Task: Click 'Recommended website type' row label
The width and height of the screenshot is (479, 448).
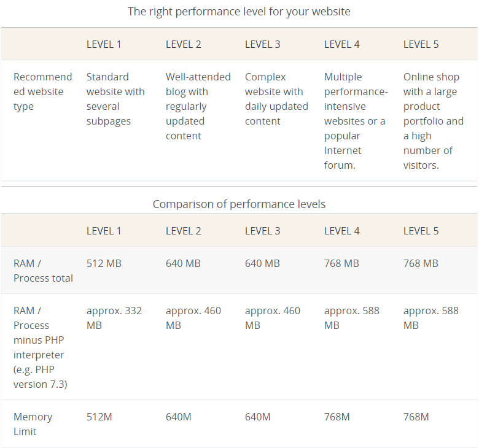Action: 43,91
